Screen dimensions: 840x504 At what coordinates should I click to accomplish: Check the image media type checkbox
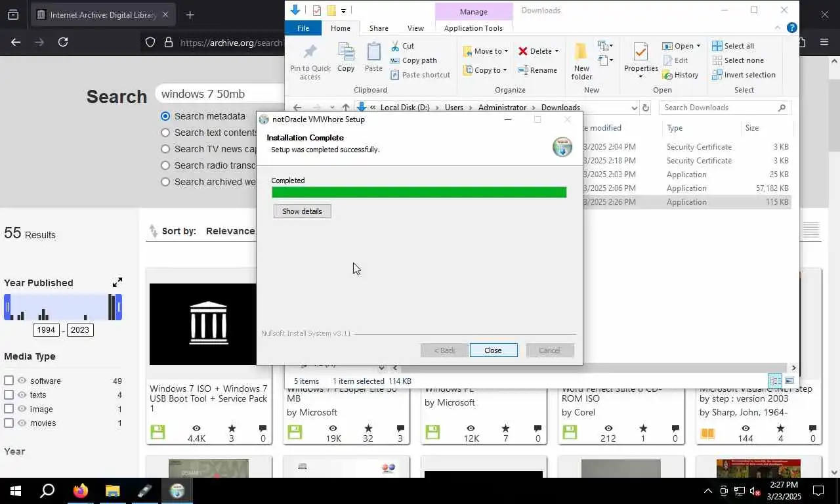pyautogui.click(x=9, y=409)
